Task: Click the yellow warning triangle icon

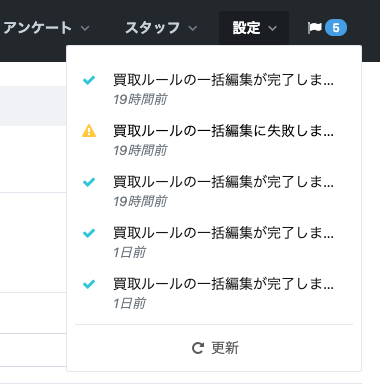Action: tap(89, 131)
